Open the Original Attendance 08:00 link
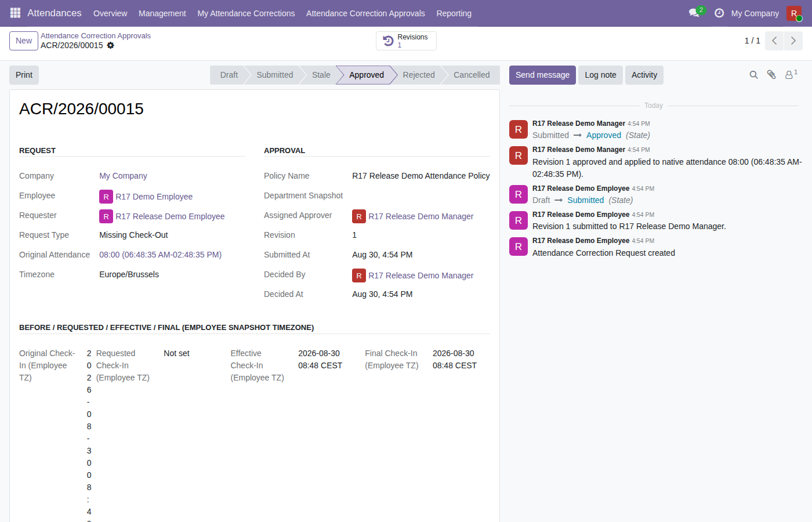 coord(161,255)
